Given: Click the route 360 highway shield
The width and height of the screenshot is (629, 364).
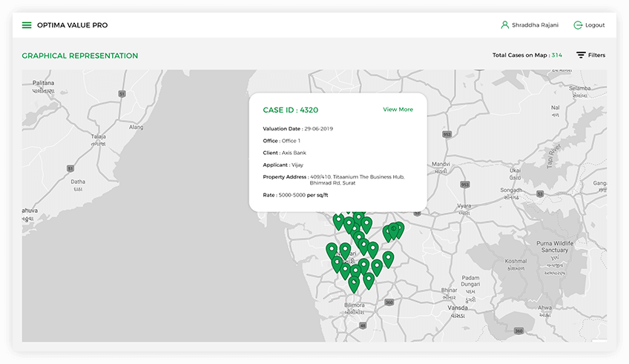Looking at the screenshot, I should click(518, 331).
